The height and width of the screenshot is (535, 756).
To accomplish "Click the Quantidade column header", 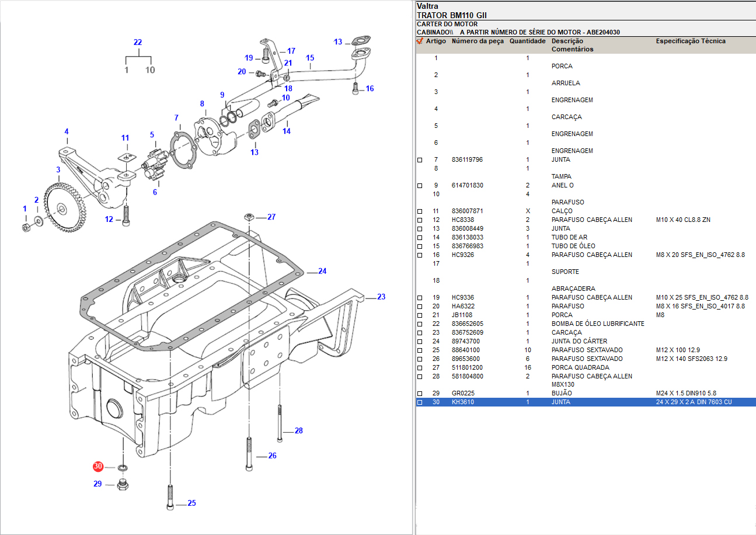I will pyautogui.click(x=527, y=41).
